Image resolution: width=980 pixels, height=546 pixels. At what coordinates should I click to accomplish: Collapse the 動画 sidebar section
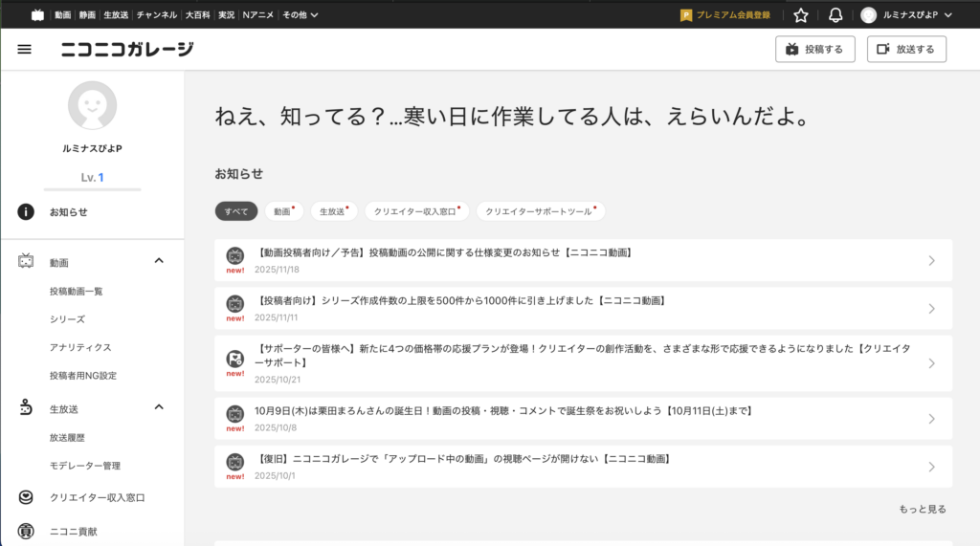click(159, 261)
